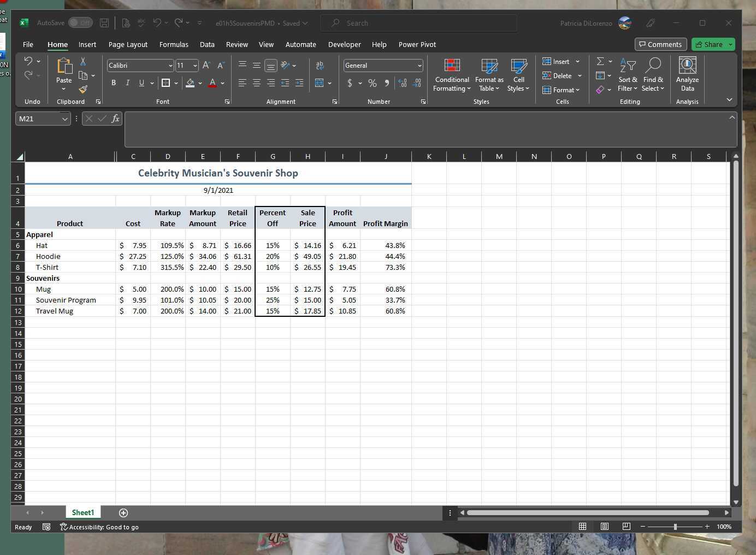This screenshot has width=756, height=555.
Task: Click the Cut scissors icon
Action: [83, 61]
